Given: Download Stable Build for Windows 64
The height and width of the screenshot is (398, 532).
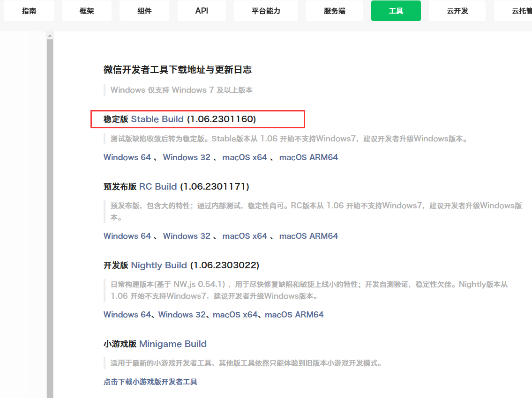Looking at the screenshot, I should tap(127, 157).
